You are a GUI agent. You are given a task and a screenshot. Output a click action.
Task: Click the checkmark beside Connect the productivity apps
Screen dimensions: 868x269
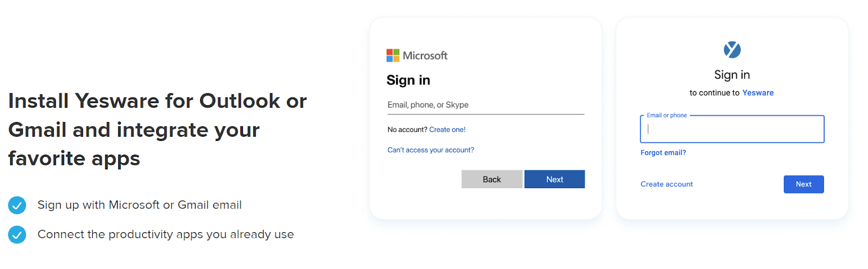pos(17,234)
